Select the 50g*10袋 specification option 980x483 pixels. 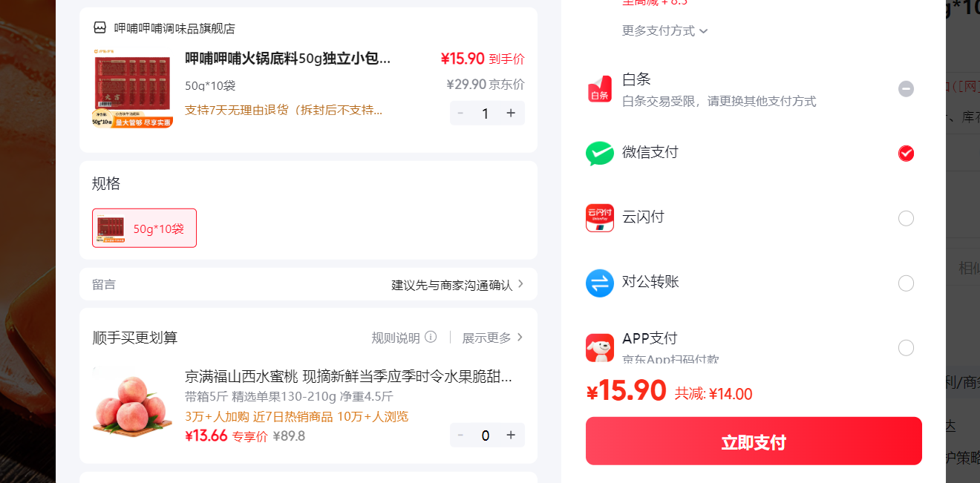point(144,228)
